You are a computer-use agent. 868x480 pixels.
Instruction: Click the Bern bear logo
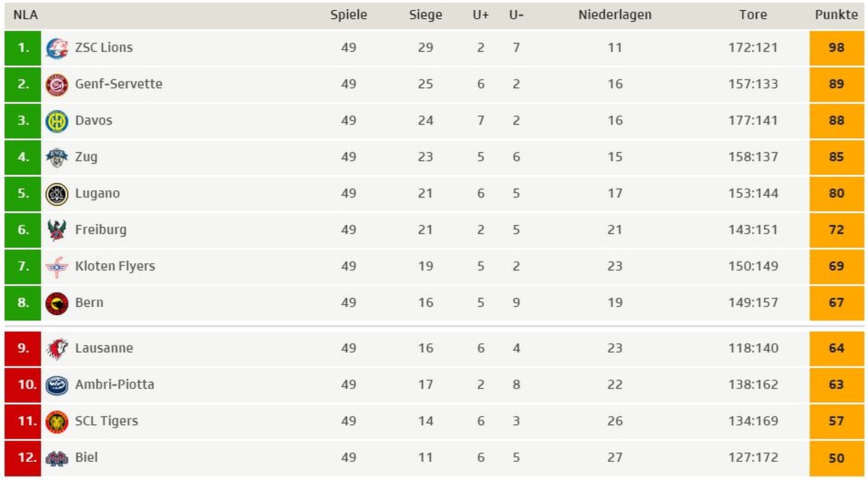[56, 303]
